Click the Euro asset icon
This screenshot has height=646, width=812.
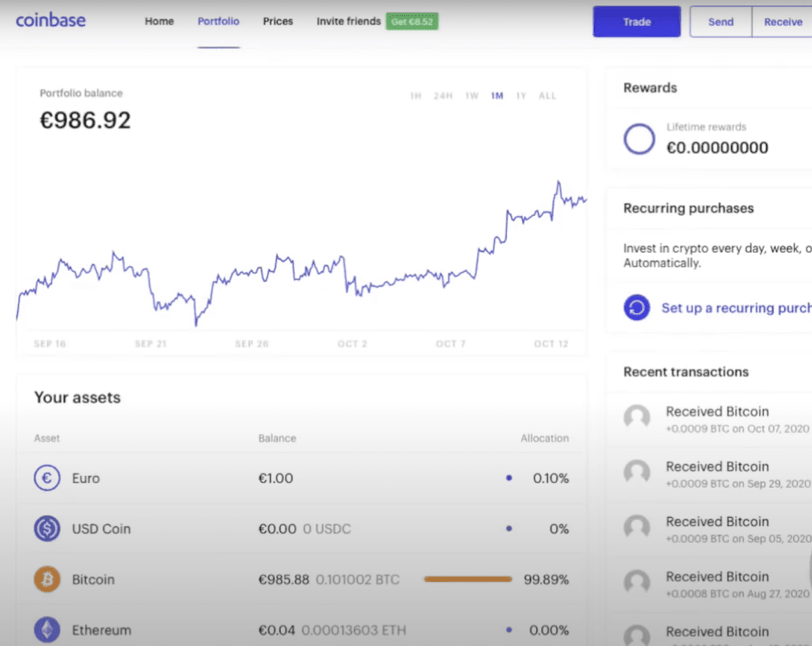pos(47,478)
